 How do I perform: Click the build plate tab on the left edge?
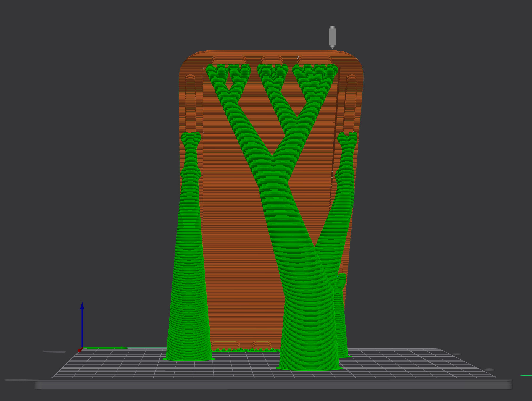tap(54, 352)
